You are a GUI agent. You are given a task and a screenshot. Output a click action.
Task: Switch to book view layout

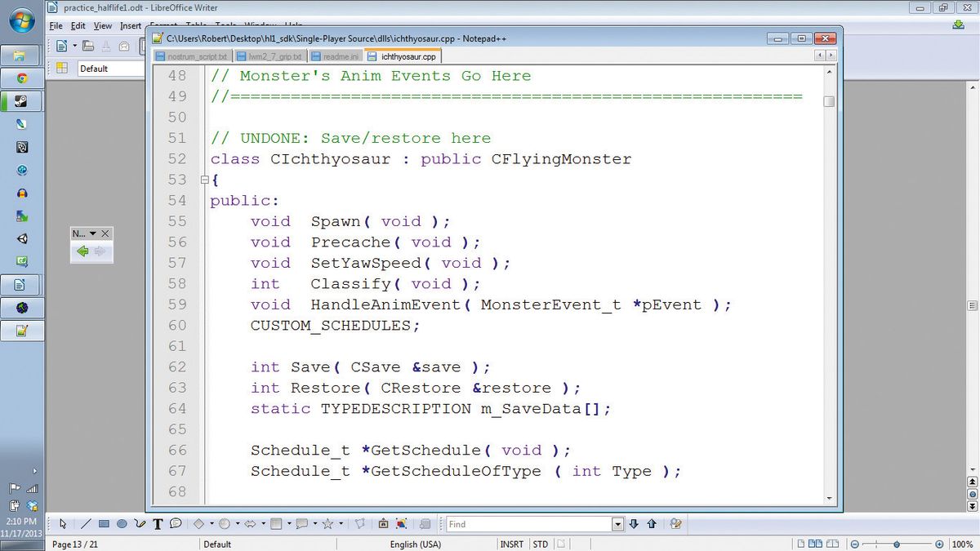(x=831, y=544)
